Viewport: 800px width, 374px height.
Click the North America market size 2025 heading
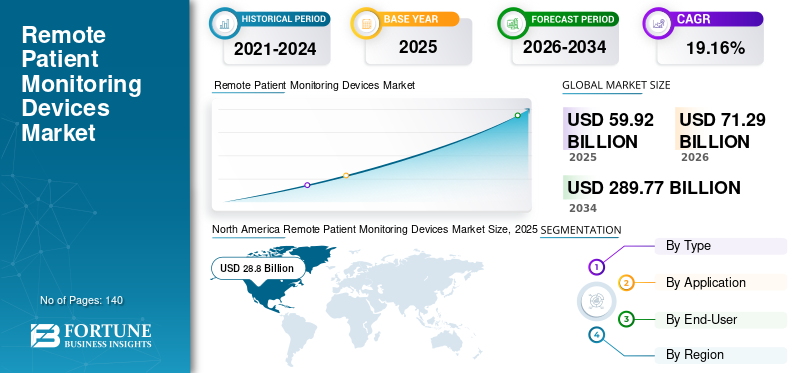[x=374, y=230]
